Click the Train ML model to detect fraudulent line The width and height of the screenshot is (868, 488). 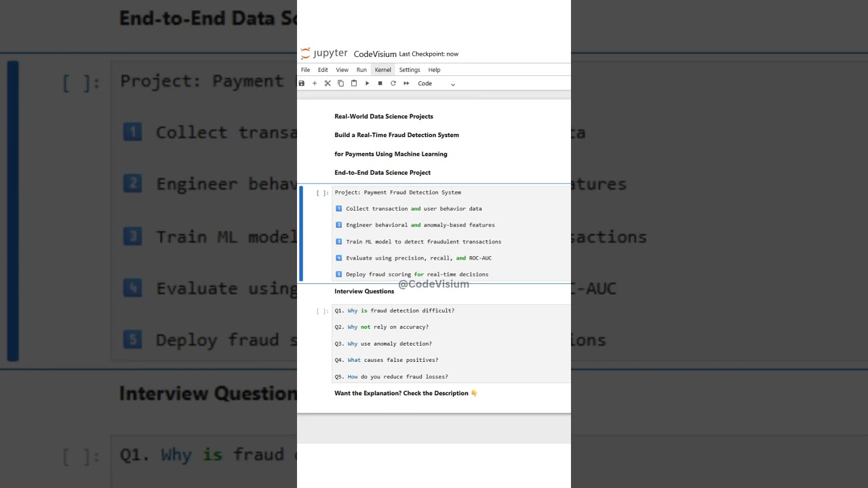coord(418,242)
